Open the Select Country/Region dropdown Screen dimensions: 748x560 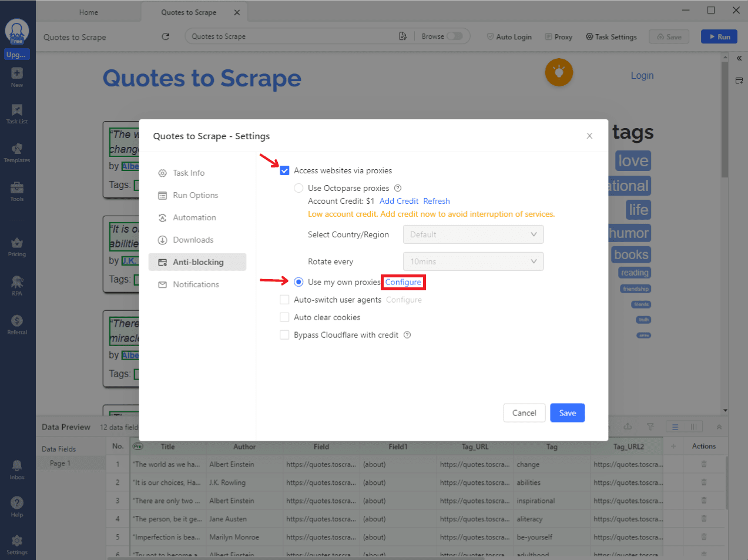[473, 234]
